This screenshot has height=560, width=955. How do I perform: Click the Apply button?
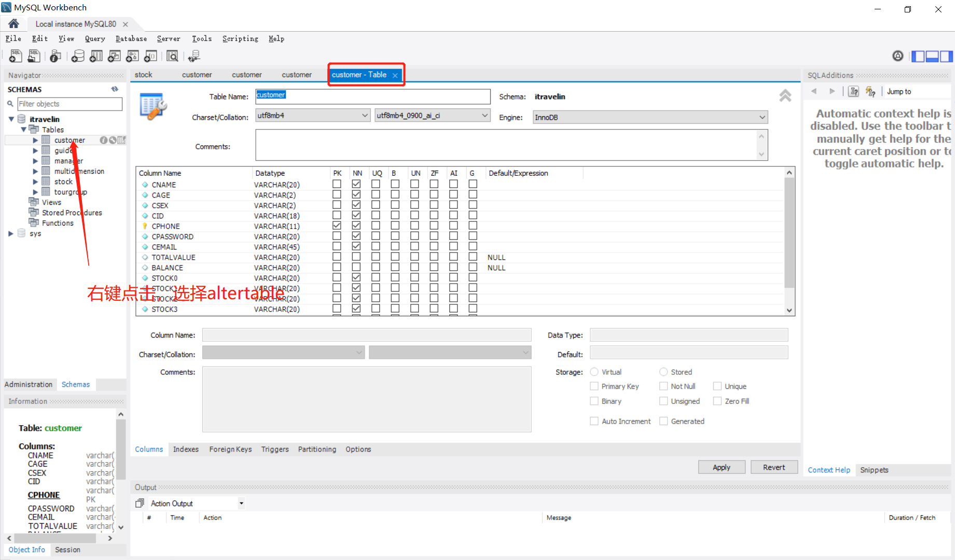[722, 467]
